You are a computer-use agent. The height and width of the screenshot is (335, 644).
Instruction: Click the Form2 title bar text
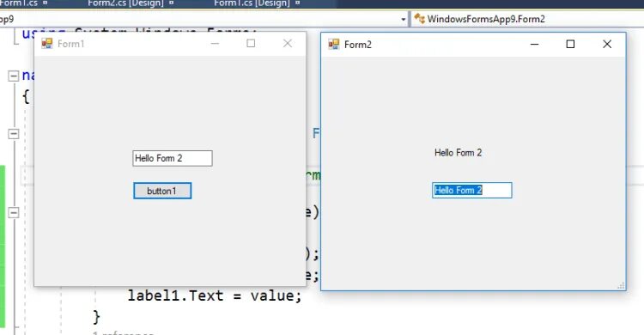click(x=358, y=45)
